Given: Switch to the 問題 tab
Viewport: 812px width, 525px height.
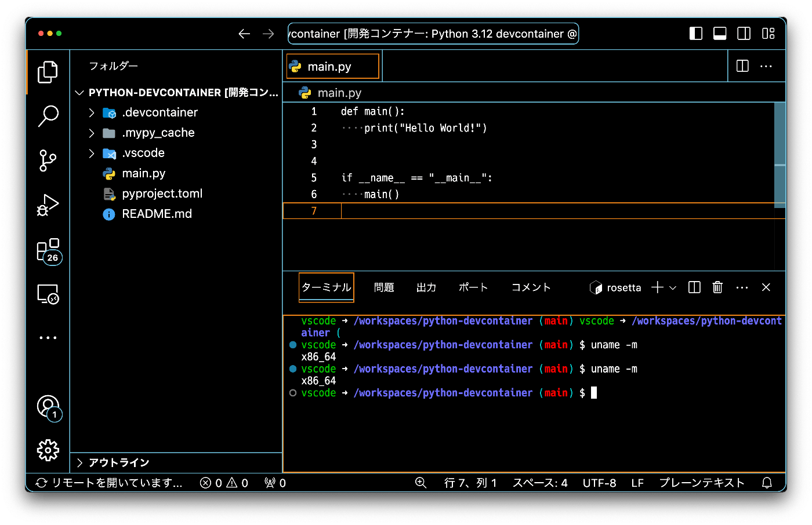Looking at the screenshot, I should [384, 287].
